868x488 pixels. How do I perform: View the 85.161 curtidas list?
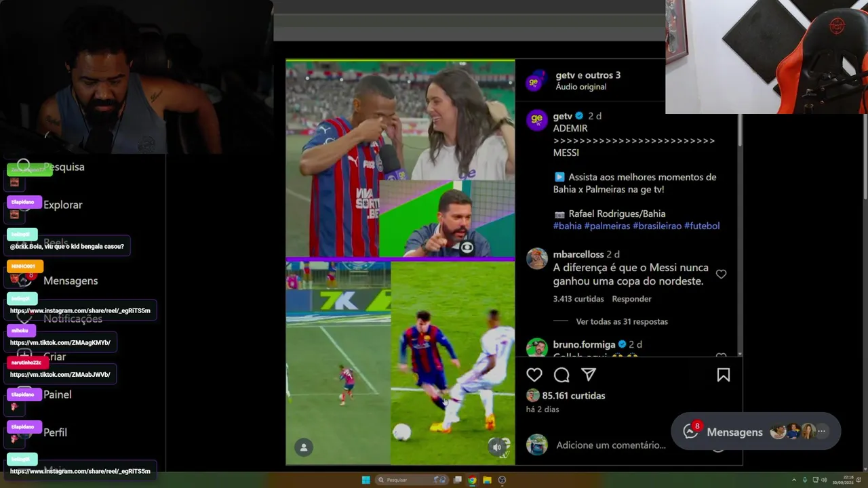pyautogui.click(x=574, y=396)
